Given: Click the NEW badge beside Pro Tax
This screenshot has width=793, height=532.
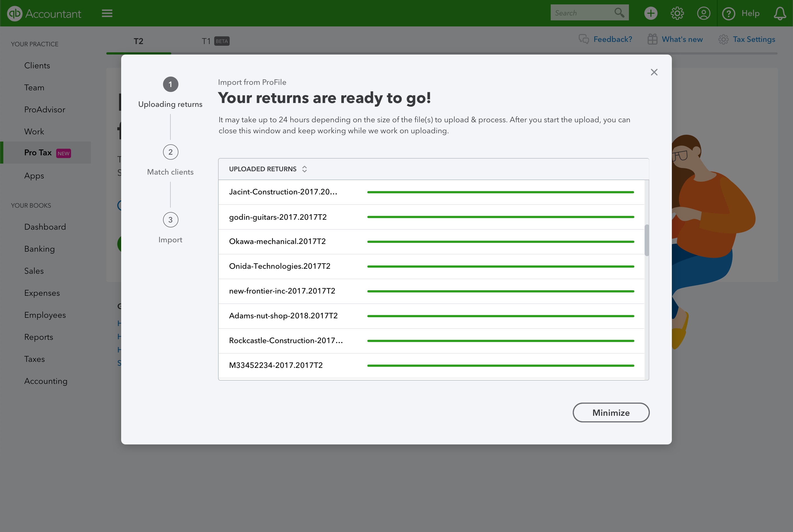Looking at the screenshot, I should pyautogui.click(x=63, y=153).
